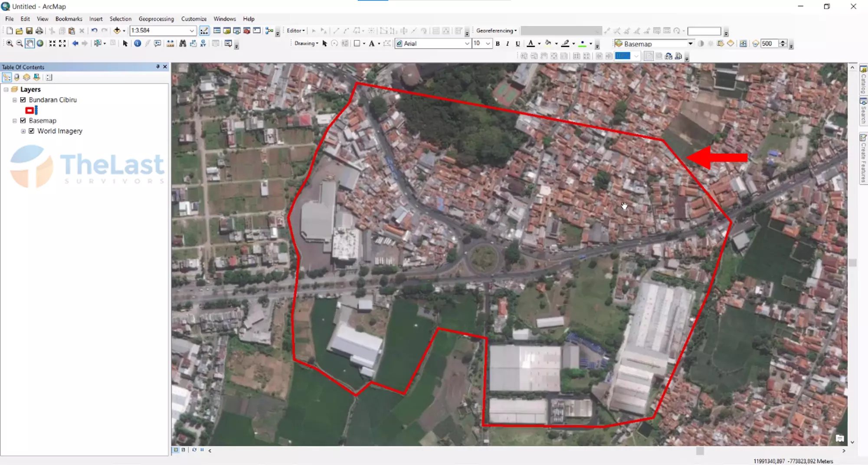Image resolution: width=868 pixels, height=465 pixels.
Task: Open the Georeferencing dropdown menu
Action: click(x=496, y=31)
